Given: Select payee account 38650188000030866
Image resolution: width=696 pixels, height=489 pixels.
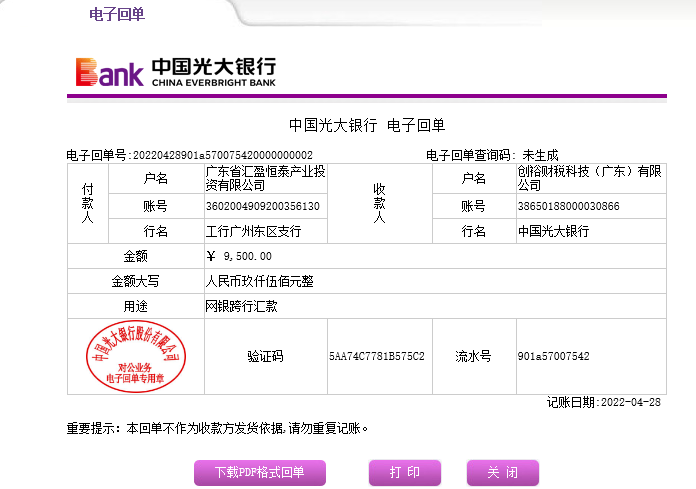Looking at the screenshot, I should point(568,206).
